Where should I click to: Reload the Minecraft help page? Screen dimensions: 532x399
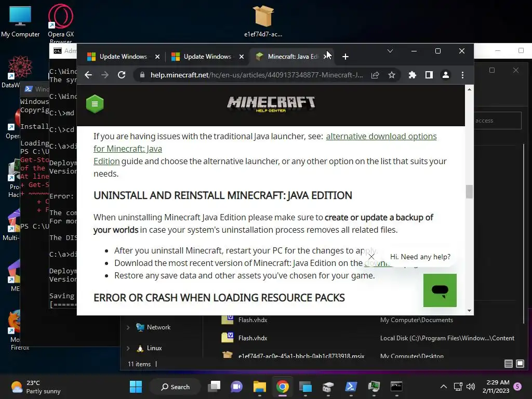(122, 75)
